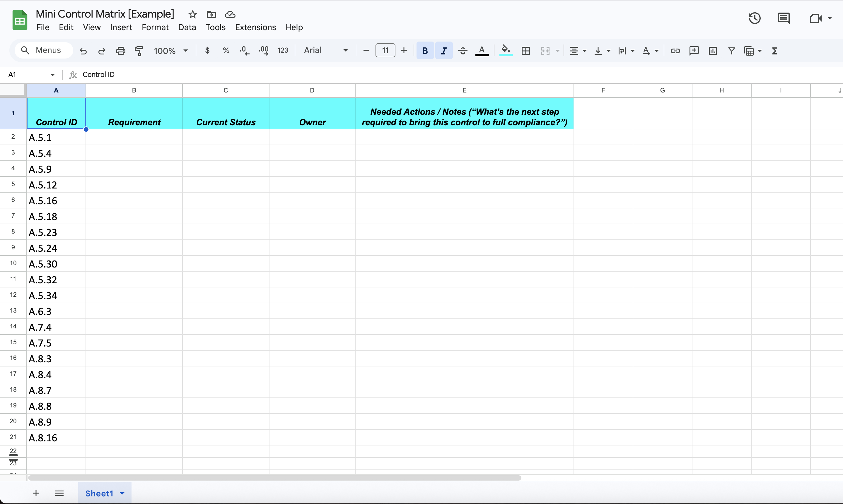Click the add new sheet plus button
This screenshot has height=504, width=843.
[x=36, y=493]
